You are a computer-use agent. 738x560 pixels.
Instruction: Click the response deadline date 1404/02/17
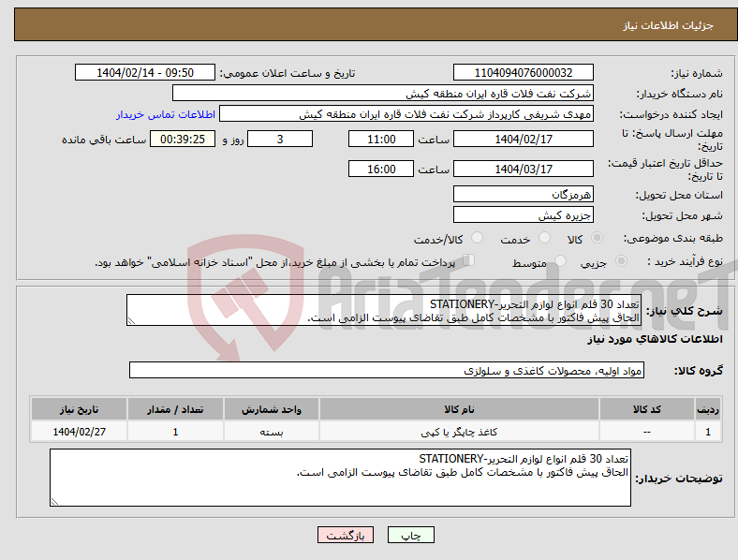click(x=524, y=139)
